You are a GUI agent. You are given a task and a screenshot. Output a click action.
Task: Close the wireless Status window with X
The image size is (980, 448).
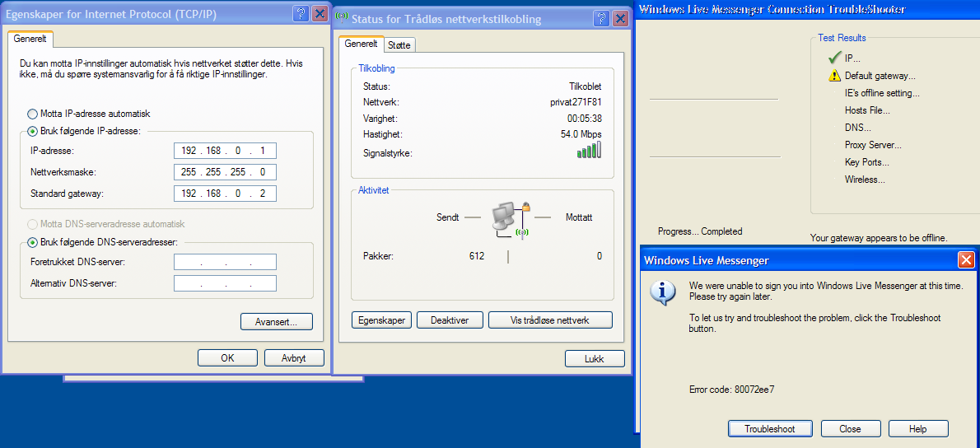click(620, 19)
